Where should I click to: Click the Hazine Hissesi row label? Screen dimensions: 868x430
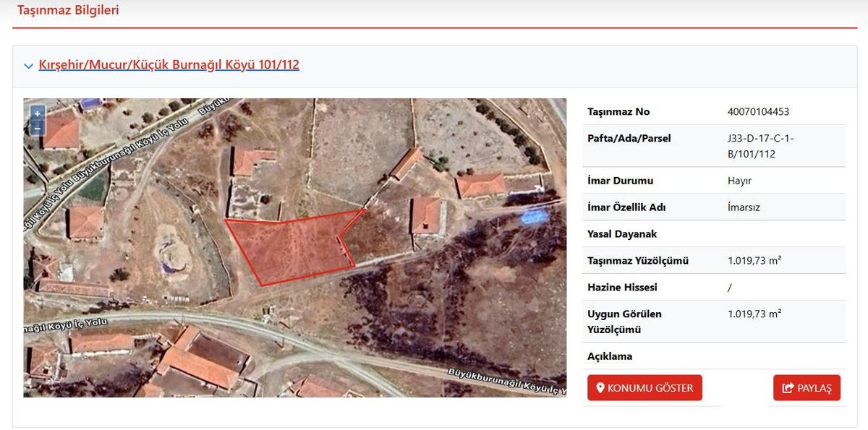[622, 287]
